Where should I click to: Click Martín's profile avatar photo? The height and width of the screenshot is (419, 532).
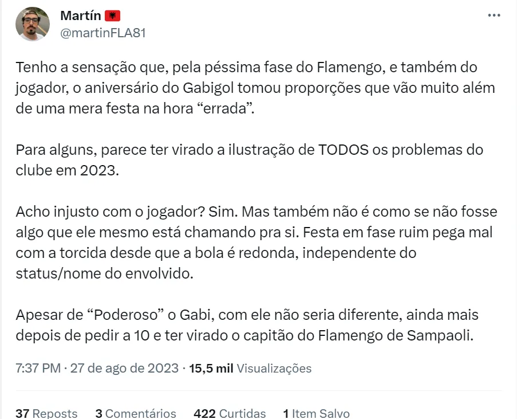pyautogui.click(x=33, y=24)
